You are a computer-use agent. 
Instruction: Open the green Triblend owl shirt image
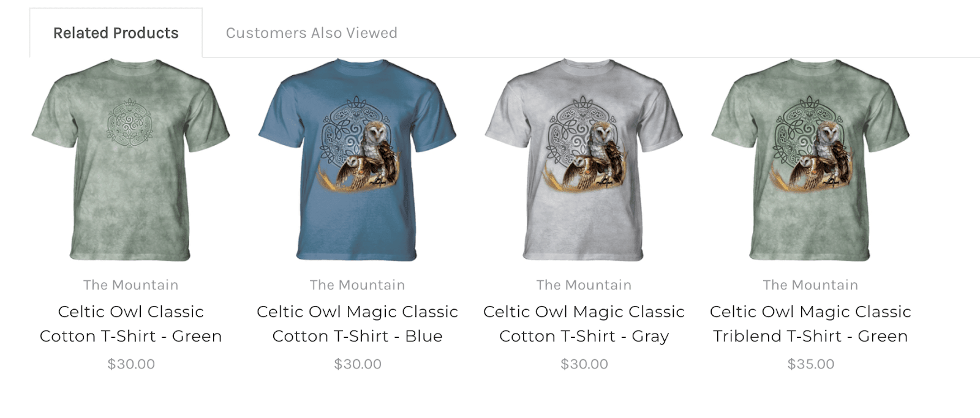pos(811,160)
